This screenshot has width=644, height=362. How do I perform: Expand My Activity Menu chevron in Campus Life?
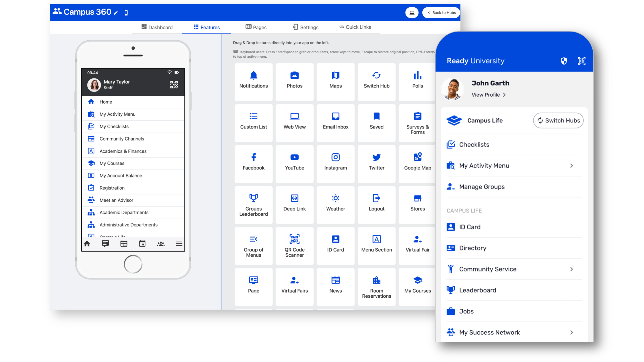(571, 165)
